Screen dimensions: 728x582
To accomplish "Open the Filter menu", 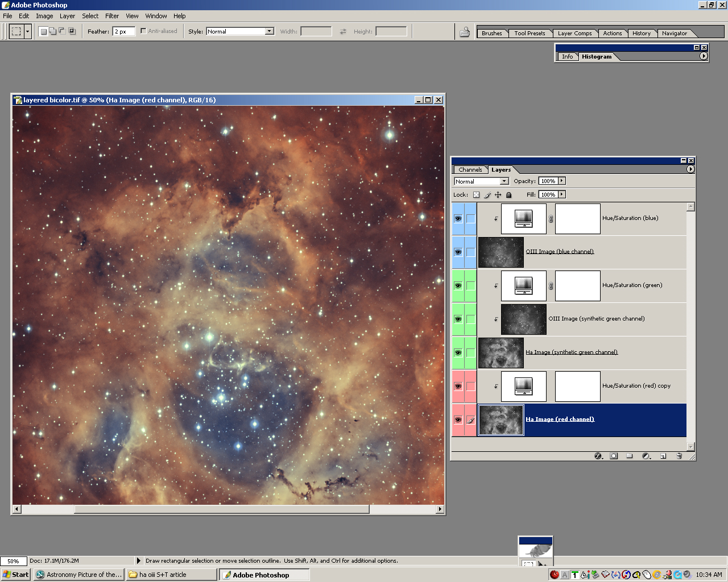I will [x=112, y=16].
